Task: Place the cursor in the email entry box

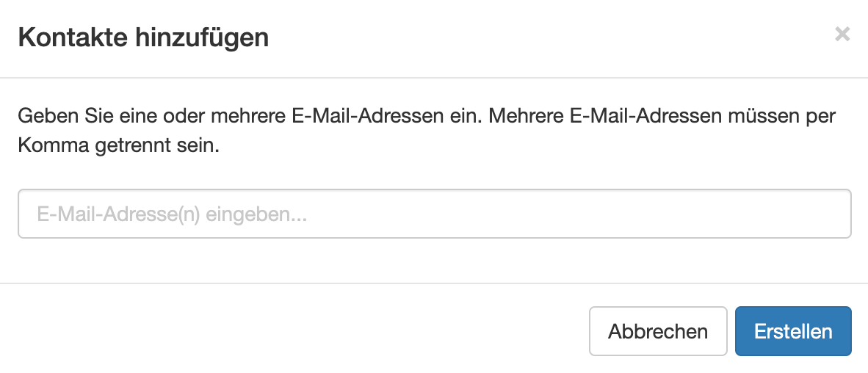Action: (434, 214)
